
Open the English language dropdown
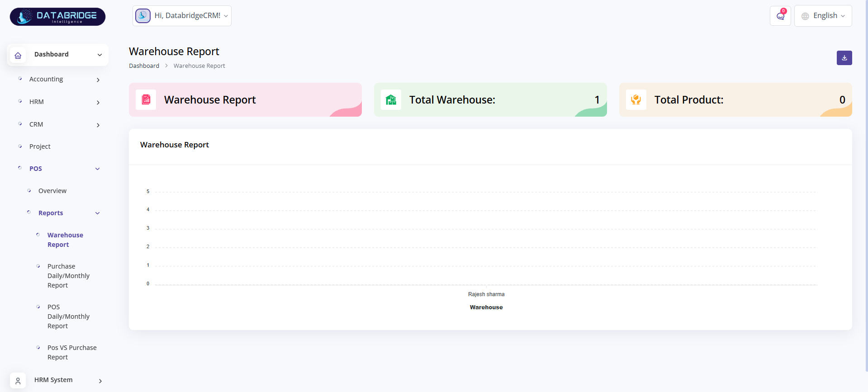coord(823,16)
